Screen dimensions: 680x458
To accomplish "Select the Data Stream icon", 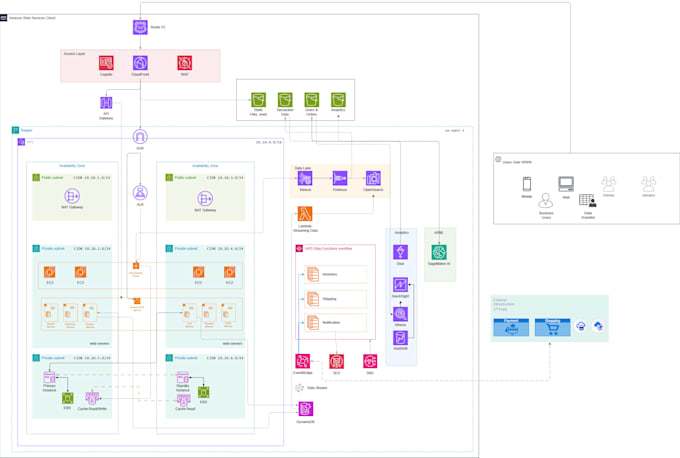I will tap(299, 388).
